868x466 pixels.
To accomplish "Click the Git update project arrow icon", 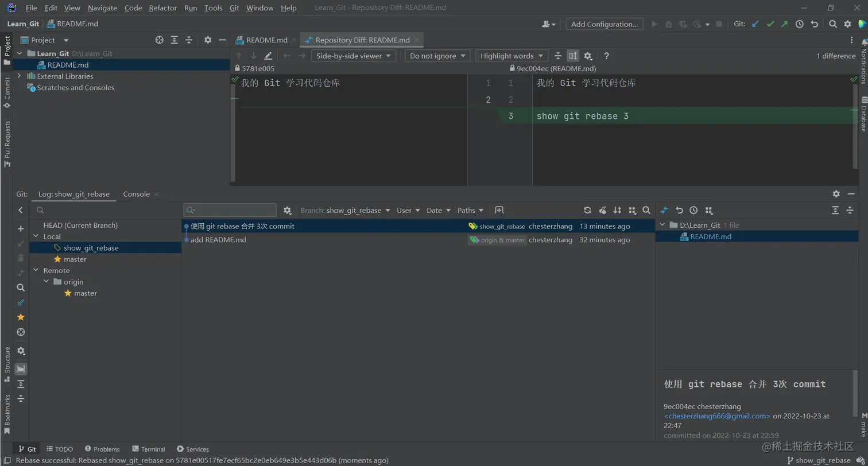I will coord(755,24).
